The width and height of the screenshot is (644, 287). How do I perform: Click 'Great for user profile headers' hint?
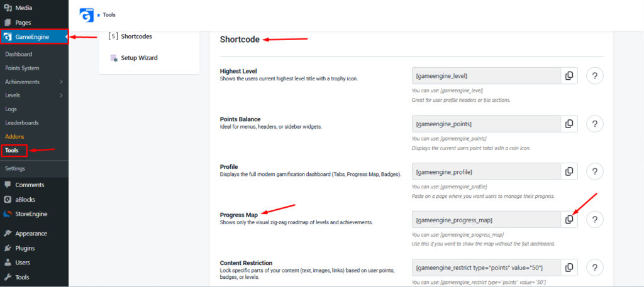(461, 100)
